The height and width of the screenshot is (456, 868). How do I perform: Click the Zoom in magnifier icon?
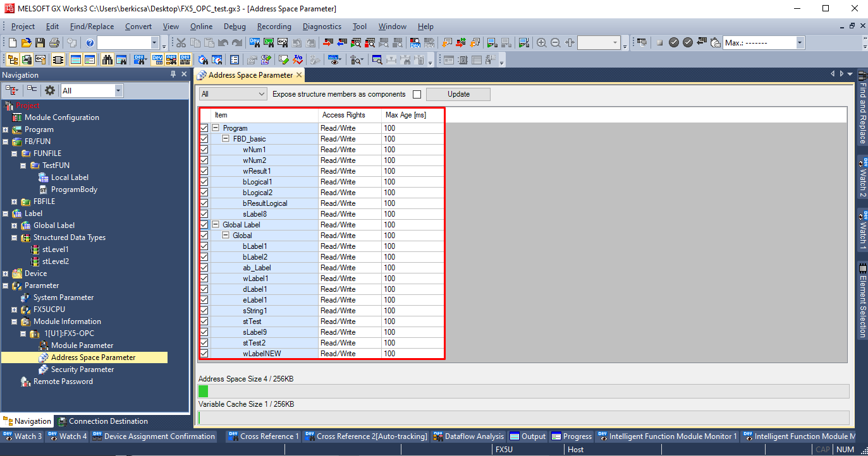click(x=542, y=42)
